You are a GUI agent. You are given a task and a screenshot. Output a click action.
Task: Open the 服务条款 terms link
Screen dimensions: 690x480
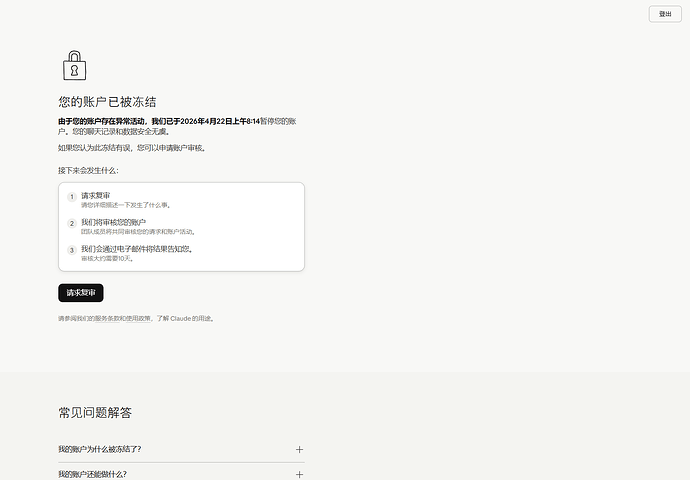107,319
